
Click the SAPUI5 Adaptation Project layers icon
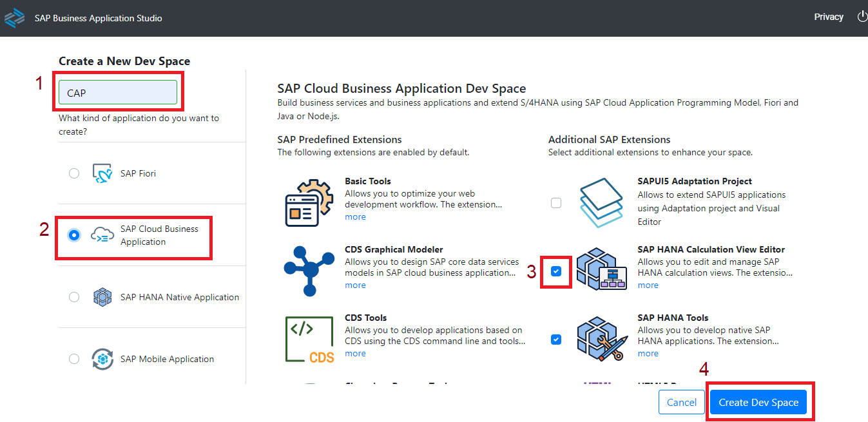(601, 202)
